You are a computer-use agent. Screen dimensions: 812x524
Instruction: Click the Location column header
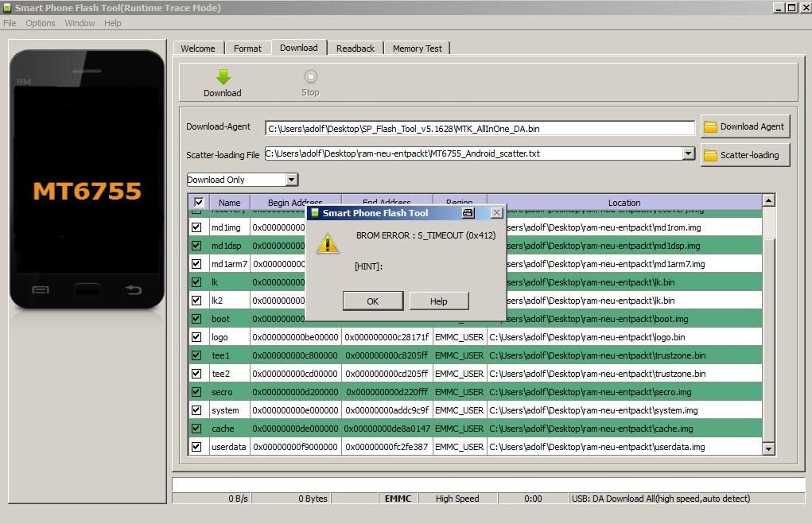click(624, 203)
